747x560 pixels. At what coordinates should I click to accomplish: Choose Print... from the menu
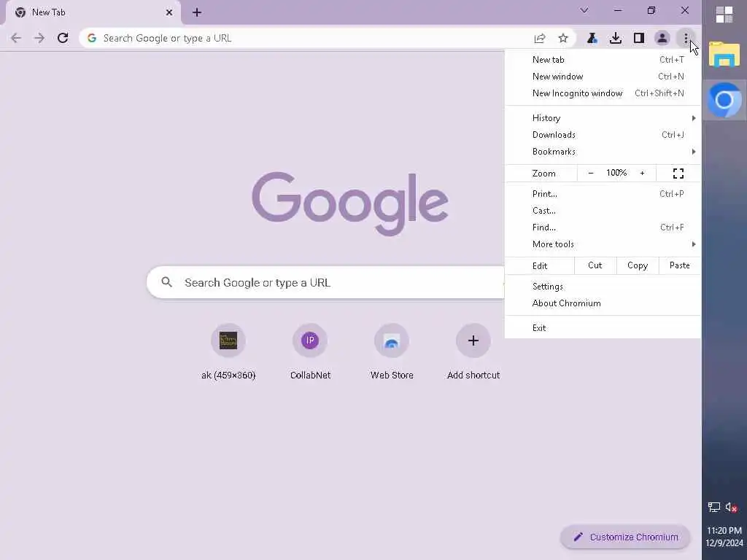click(603, 194)
